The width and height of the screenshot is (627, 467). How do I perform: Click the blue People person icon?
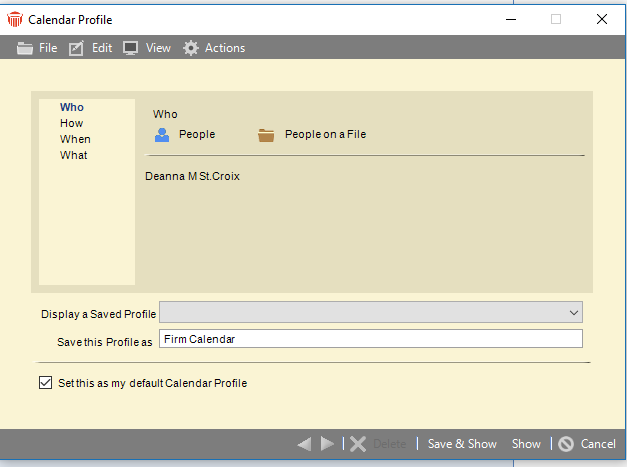162,135
